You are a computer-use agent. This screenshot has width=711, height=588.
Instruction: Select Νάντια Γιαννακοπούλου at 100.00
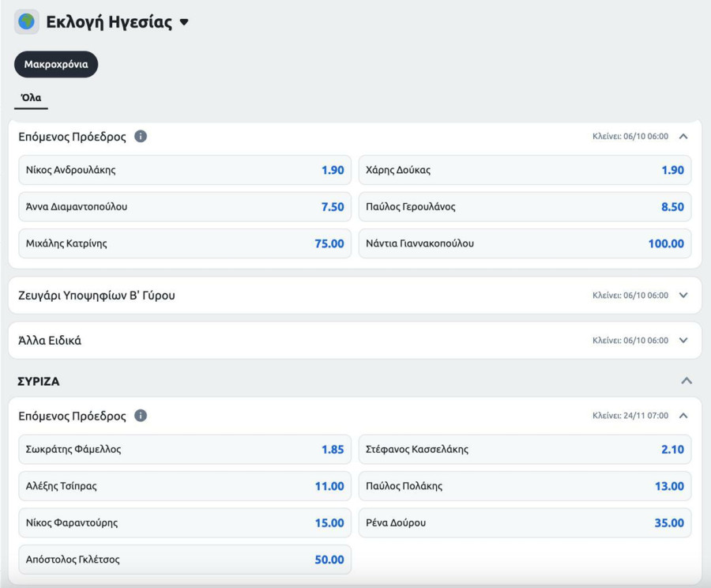click(525, 243)
